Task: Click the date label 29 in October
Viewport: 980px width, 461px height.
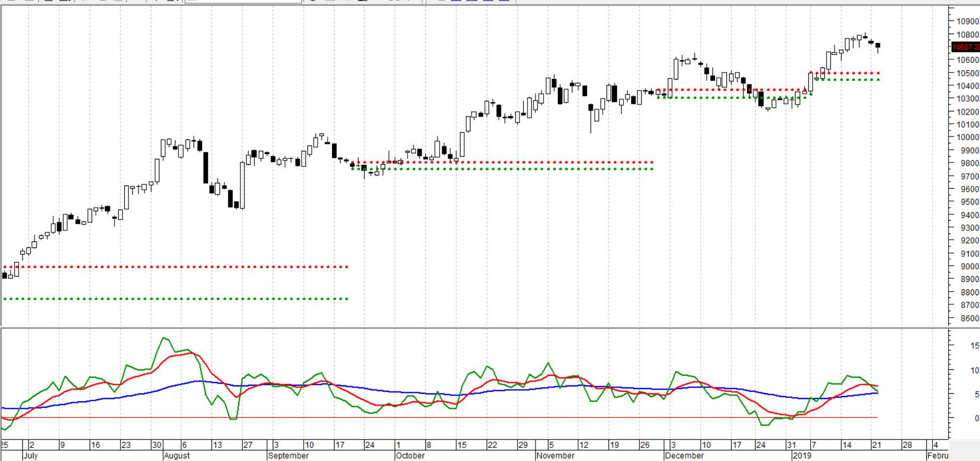Action: (523, 445)
